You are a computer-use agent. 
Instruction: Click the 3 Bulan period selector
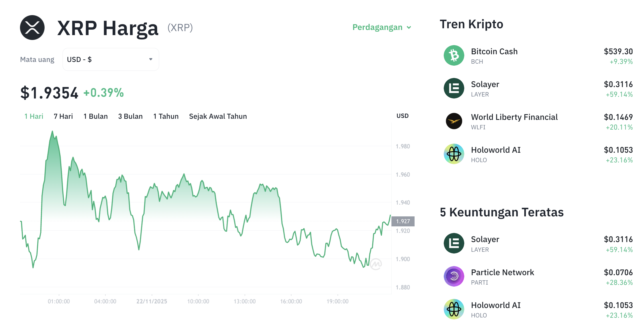click(130, 116)
